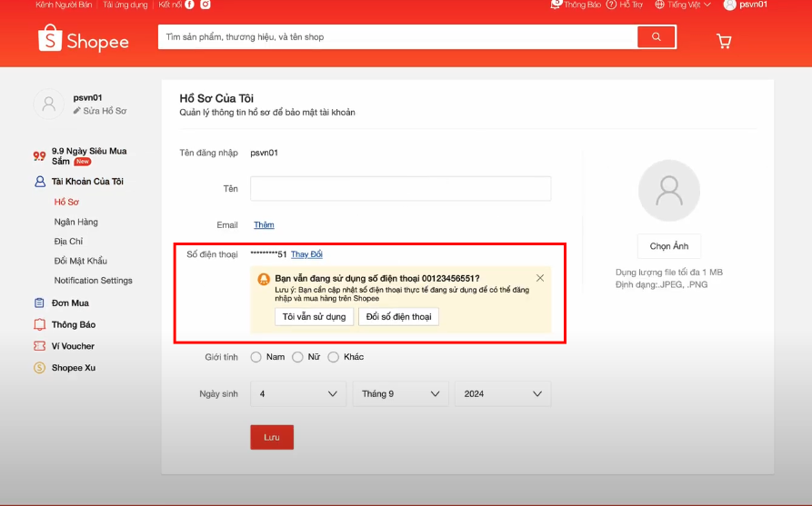
Task: Open the birth day dropdown showing 4
Action: [298, 393]
